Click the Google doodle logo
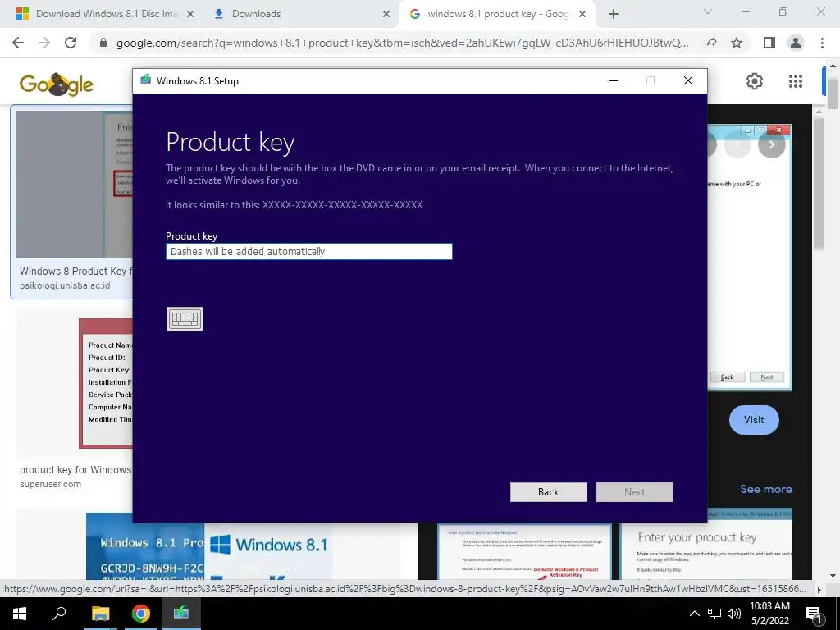840x630 pixels. [x=57, y=84]
